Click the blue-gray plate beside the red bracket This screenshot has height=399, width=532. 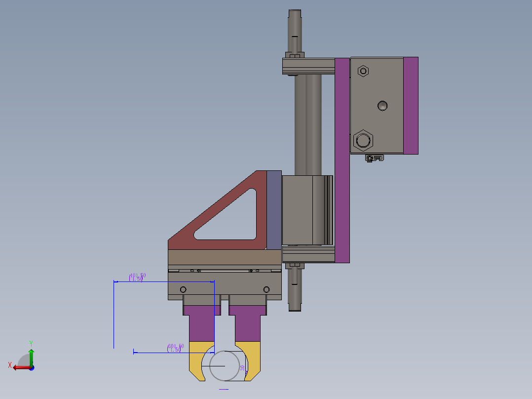tap(274, 210)
